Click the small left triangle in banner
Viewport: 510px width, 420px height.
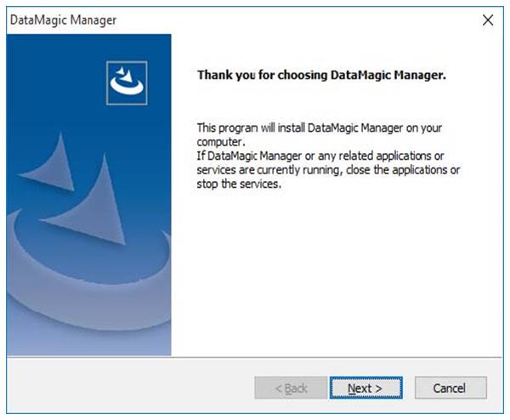click(x=48, y=170)
